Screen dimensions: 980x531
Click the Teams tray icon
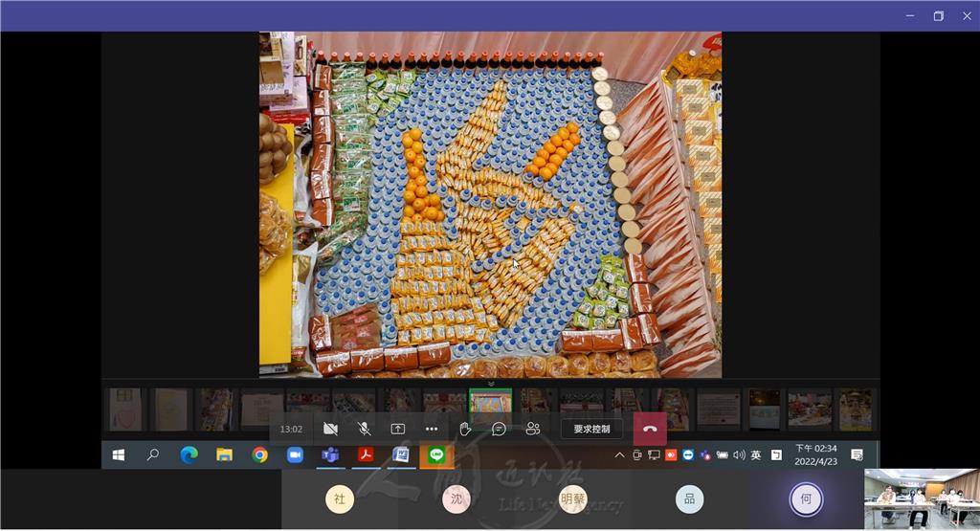(x=705, y=455)
